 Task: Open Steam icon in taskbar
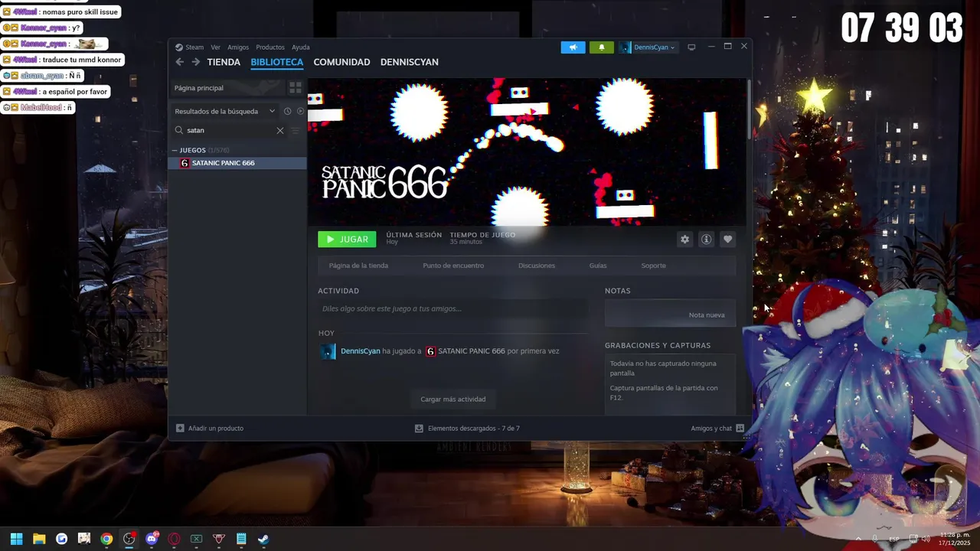tap(263, 539)
